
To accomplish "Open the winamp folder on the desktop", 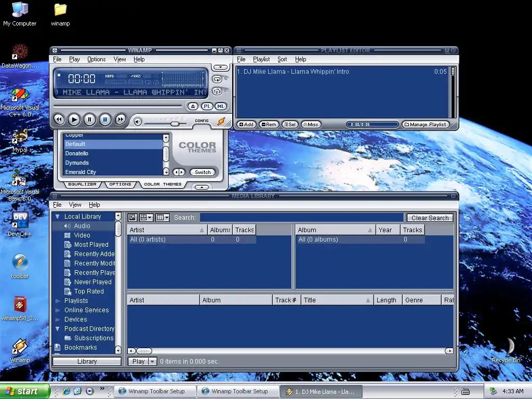I will click(60, 14).
